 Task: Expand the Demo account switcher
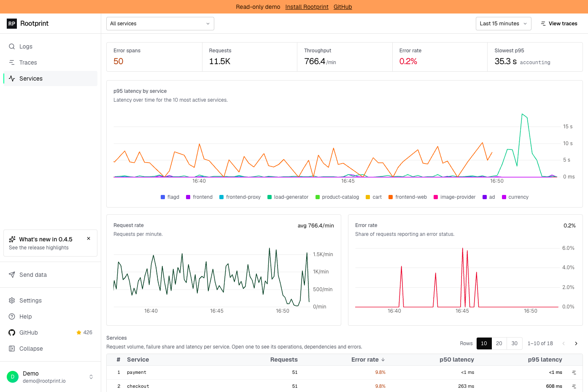pos(91,377)
